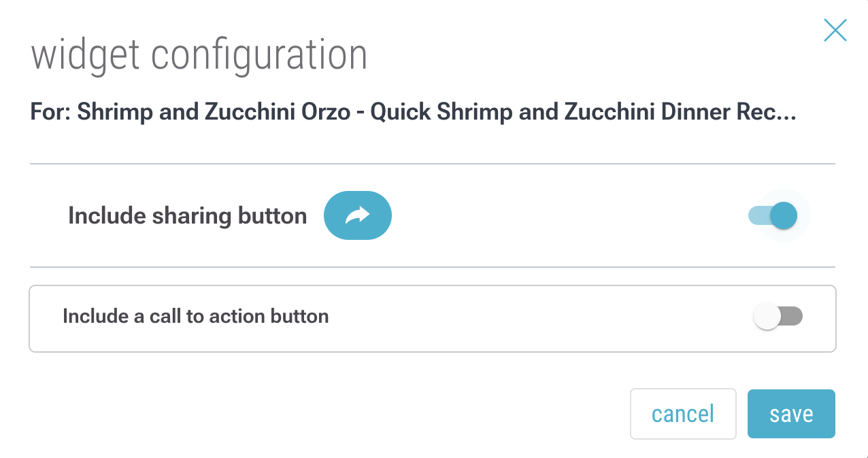868x458 pixels.
Task: Enable the call to action button toggle
Action: coord(778,317)
